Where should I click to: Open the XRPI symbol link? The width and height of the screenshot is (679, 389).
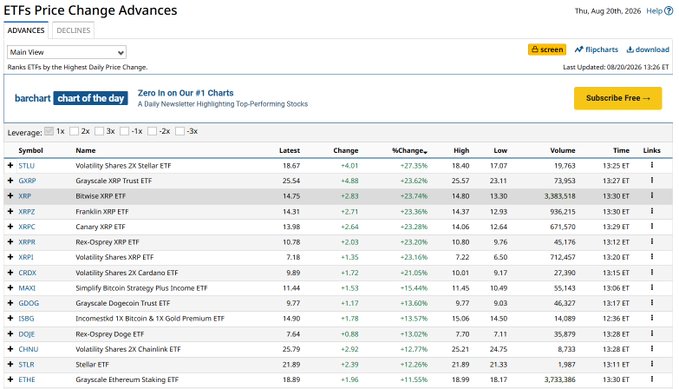(26, 257)
